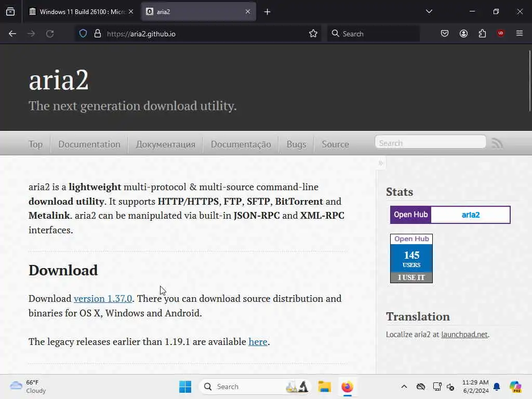
Task: Open the Open Hub aria2 badge
Action: pos(450,215)
